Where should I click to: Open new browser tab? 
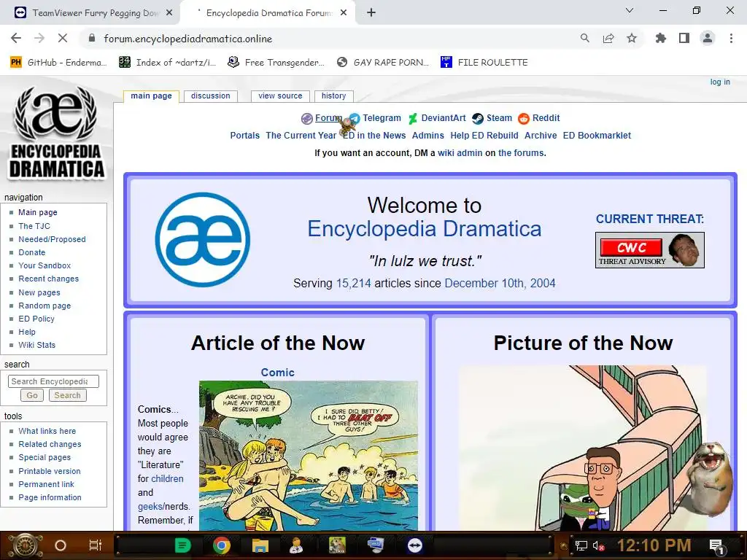371,13
